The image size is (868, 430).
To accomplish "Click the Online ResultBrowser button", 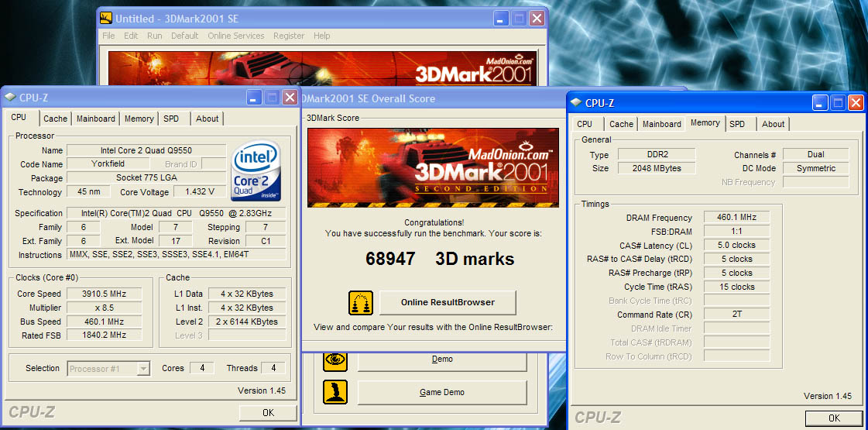I will pos(448,303).
